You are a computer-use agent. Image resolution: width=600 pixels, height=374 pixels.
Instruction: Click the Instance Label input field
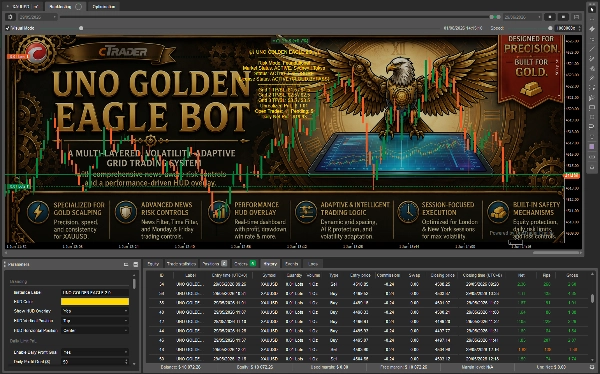pos(95,292)
